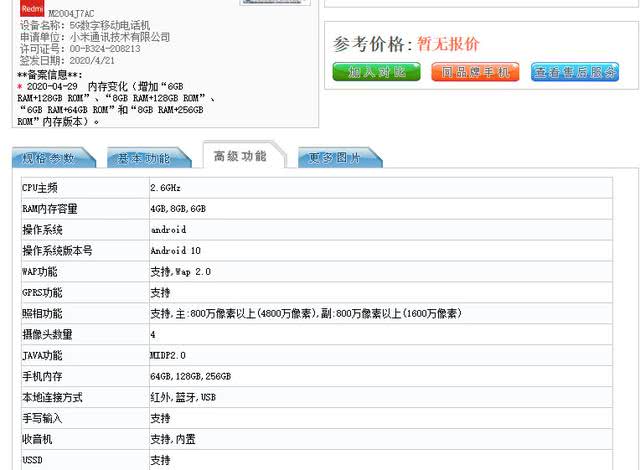Click the 支持,Wap 2.0 value
Image resolution: width=640 pixels, height=470 pixels.
[180, 272]
